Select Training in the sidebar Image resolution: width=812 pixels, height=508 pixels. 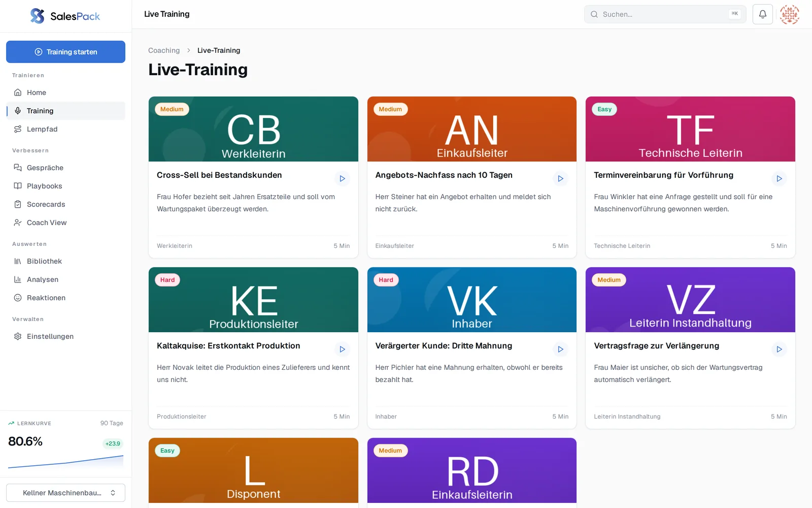tap(65, 111)
